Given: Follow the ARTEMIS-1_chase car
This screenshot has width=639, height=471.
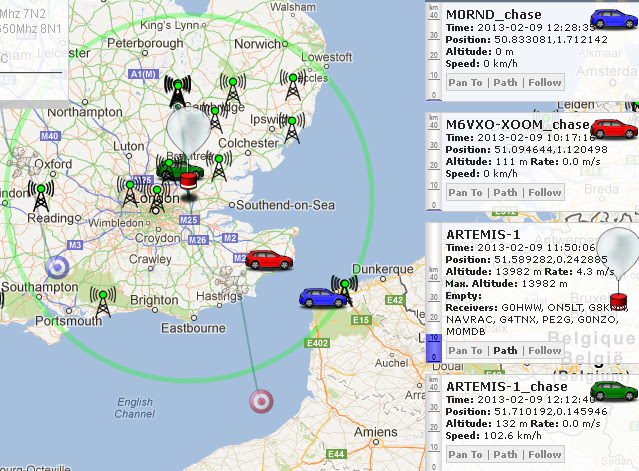Looking at the screenshot, I should click(545, 455).
